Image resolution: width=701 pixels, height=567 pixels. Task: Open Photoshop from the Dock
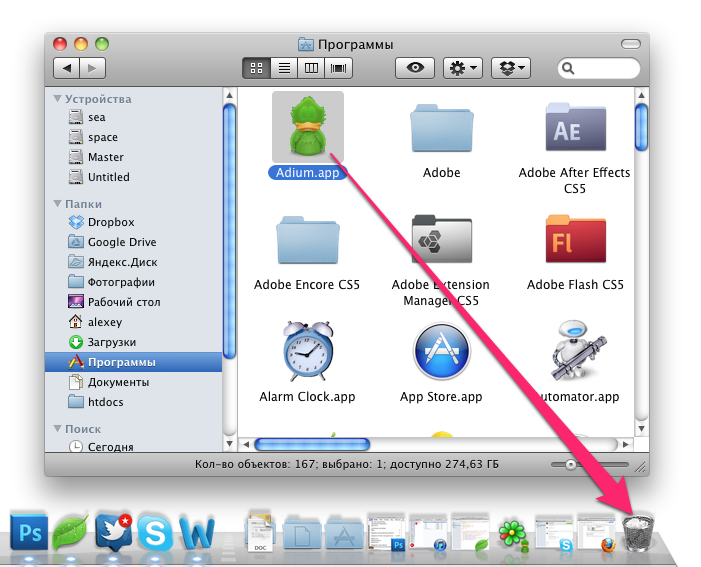[29, 532]
